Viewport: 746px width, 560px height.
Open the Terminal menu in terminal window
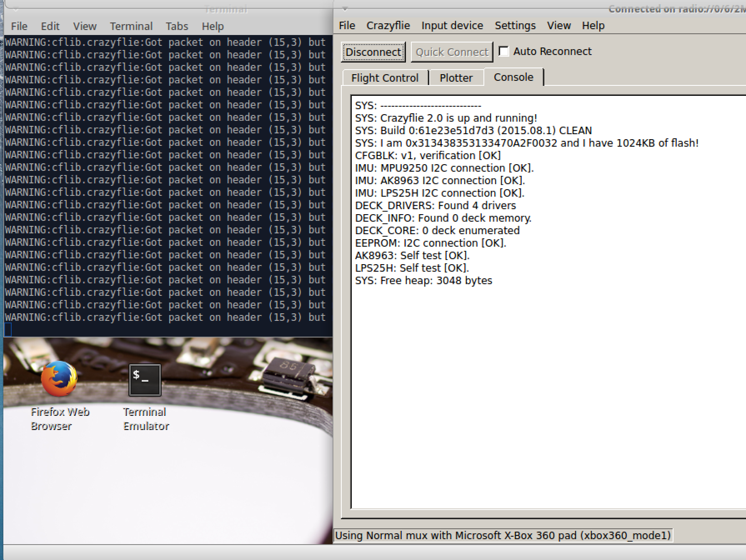(131, 26)
